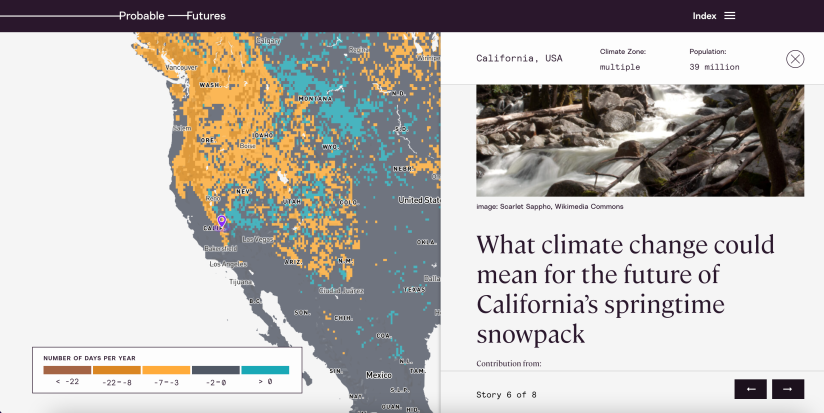Pick the dark brown legend swatch

pyautogui.click(x=67, y=370)
